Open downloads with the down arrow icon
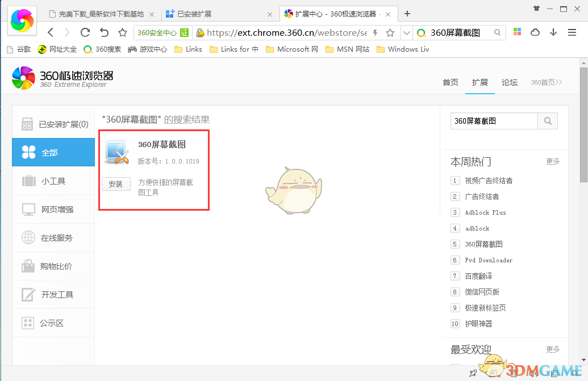Viewport: 588px width, 381px height. point(553,32)
